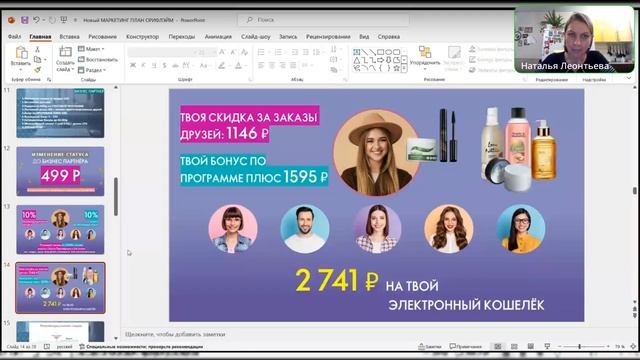
Task: Toggle Justify paragraph alignment
Action: click(293, 65)
